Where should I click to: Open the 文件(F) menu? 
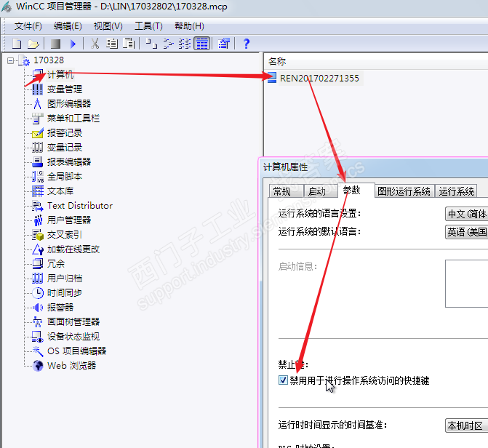tap(28, 26)
